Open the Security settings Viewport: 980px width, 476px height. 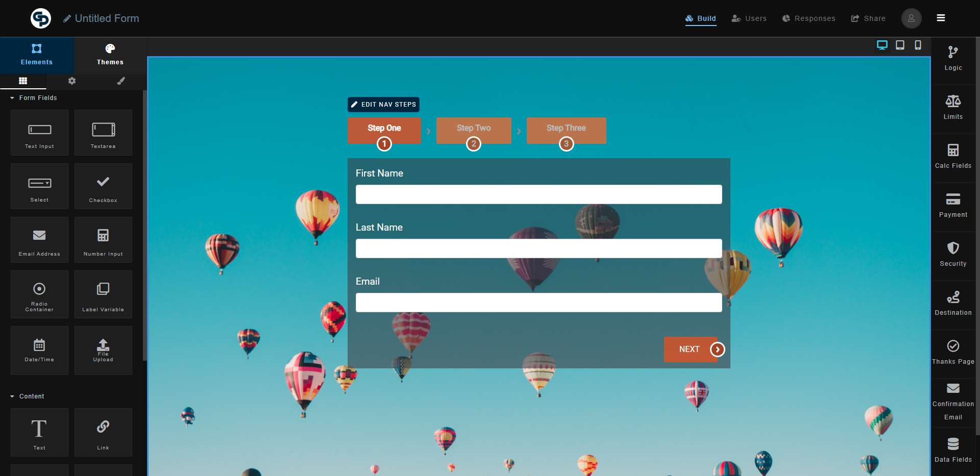tap(953, 255)
